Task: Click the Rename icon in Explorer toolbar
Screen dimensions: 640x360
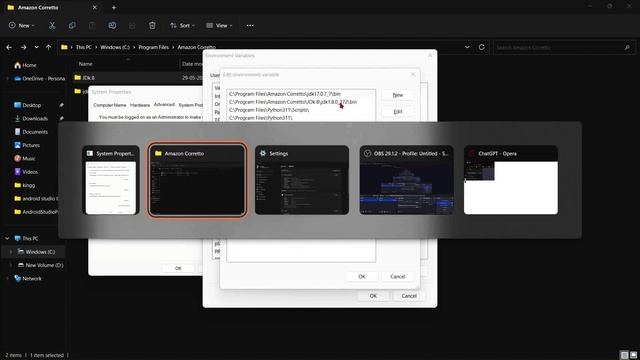Action: pyautogui.click(x=112, y=25)
